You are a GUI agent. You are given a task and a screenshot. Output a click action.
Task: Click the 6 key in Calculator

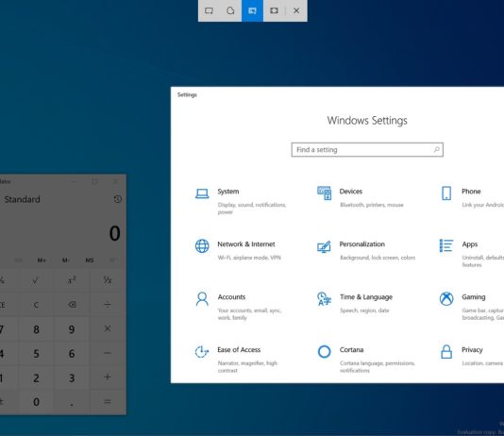click(x=72, y=354)
